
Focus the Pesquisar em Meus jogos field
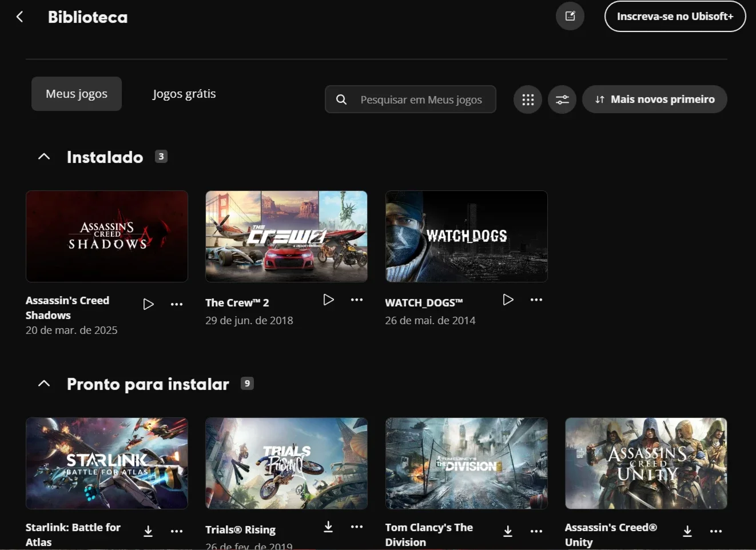411,99
